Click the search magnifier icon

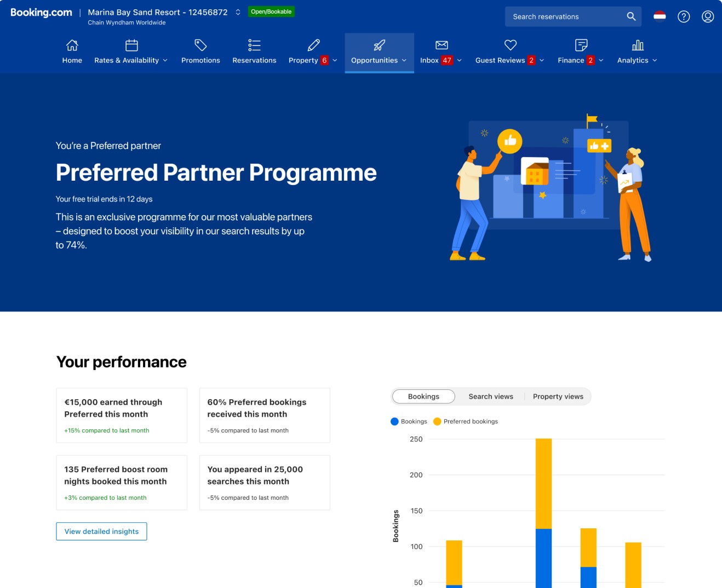[631, 16]
